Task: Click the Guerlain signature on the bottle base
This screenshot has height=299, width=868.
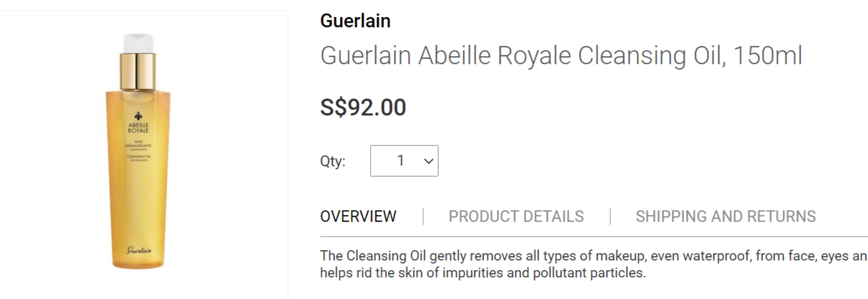Action: 138,249
